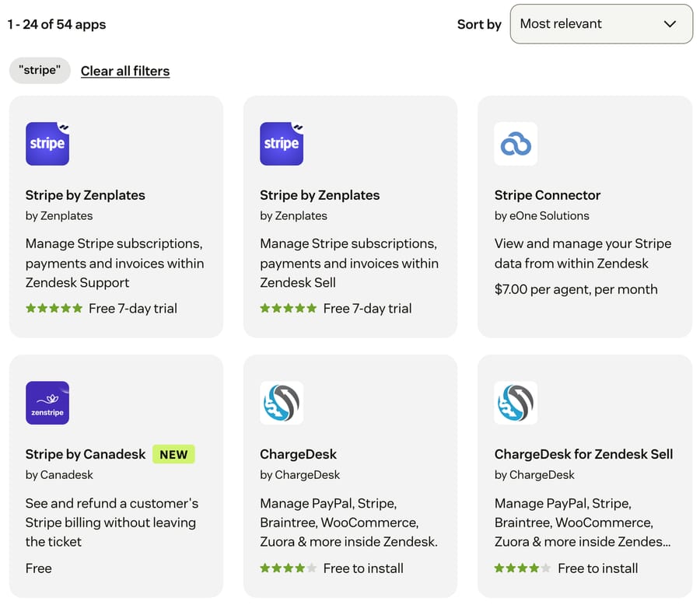Click "View and manage your Stripe data" description

583,253
